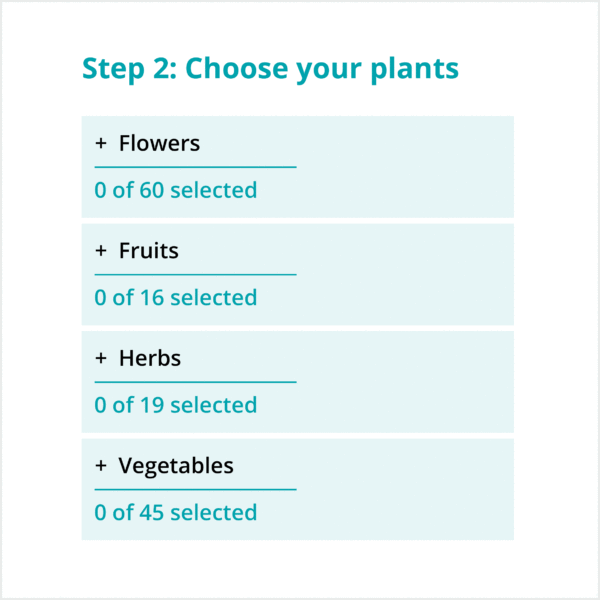Image resolution: width=600 pixels, height=600 pixels.
Task: Click the divider line under Herbs
Action: (196, 382)
